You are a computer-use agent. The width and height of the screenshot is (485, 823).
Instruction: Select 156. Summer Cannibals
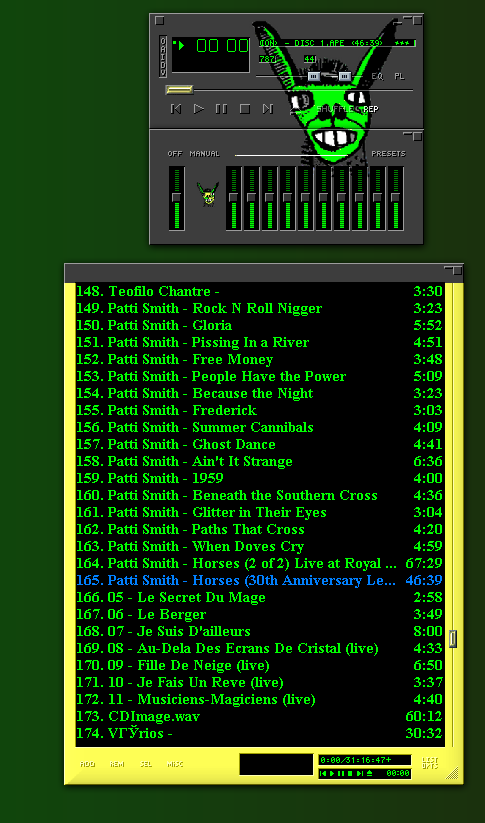tap(260, 427)
